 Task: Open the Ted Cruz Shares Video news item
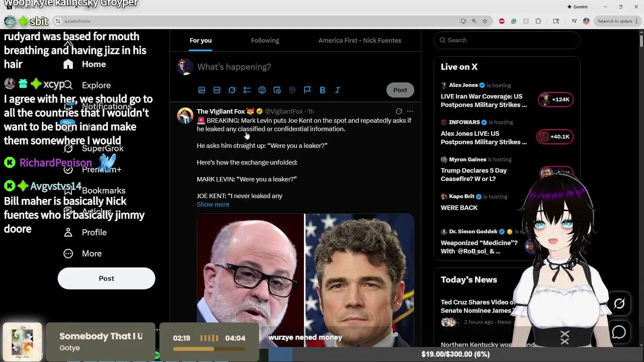478,307
